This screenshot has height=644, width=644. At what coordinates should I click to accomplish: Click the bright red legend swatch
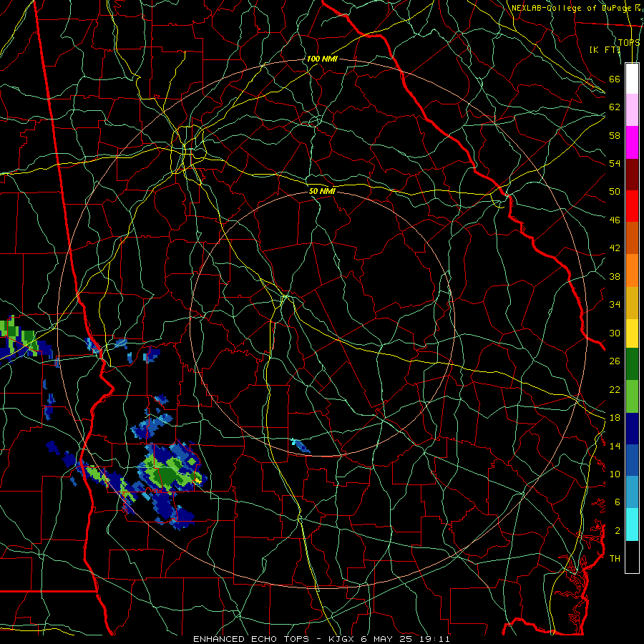632,206
